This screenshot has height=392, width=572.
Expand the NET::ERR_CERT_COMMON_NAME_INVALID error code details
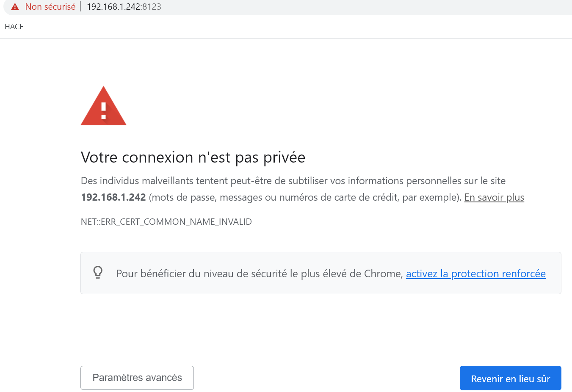click(x=166, y=222)
